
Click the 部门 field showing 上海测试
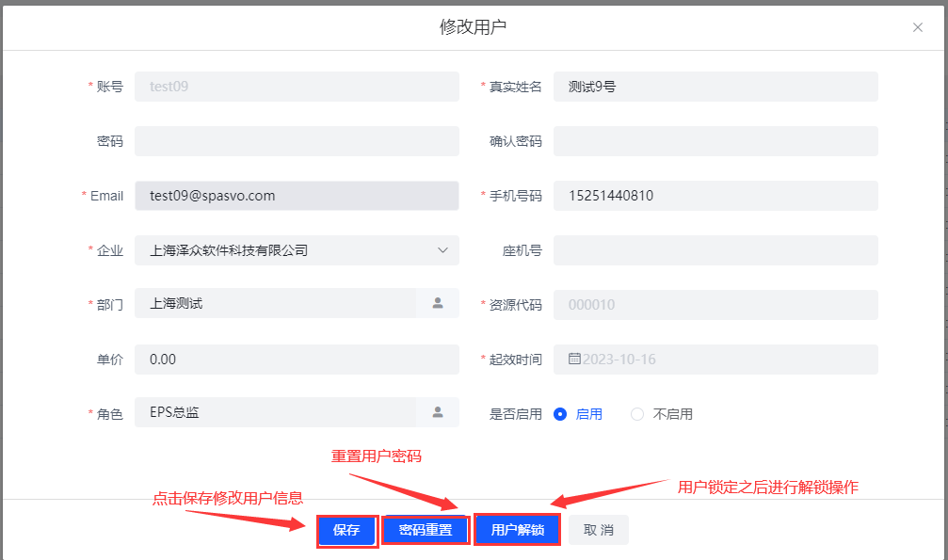point(275,303)
